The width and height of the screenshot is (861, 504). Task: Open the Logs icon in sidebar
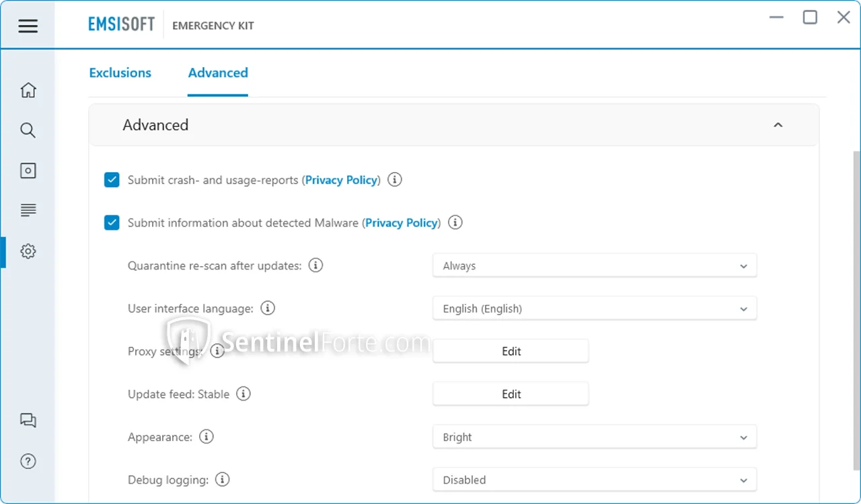(x=28, y=211)
